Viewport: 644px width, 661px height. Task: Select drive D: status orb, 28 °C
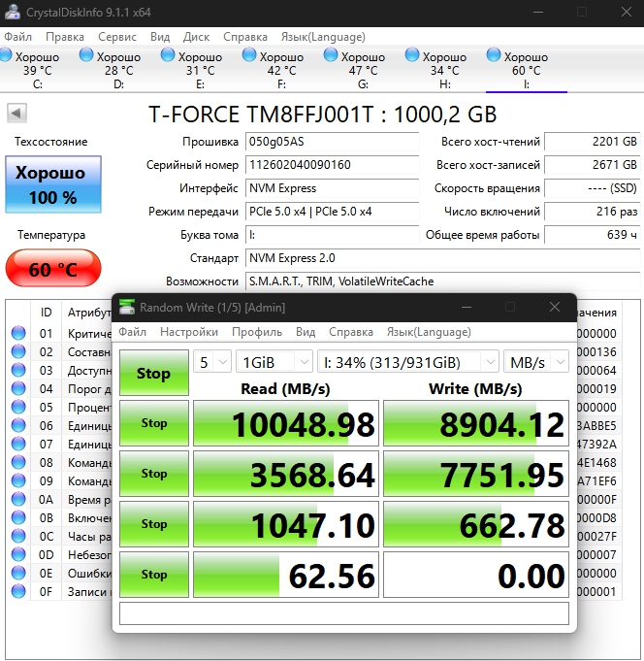(86, 54)
